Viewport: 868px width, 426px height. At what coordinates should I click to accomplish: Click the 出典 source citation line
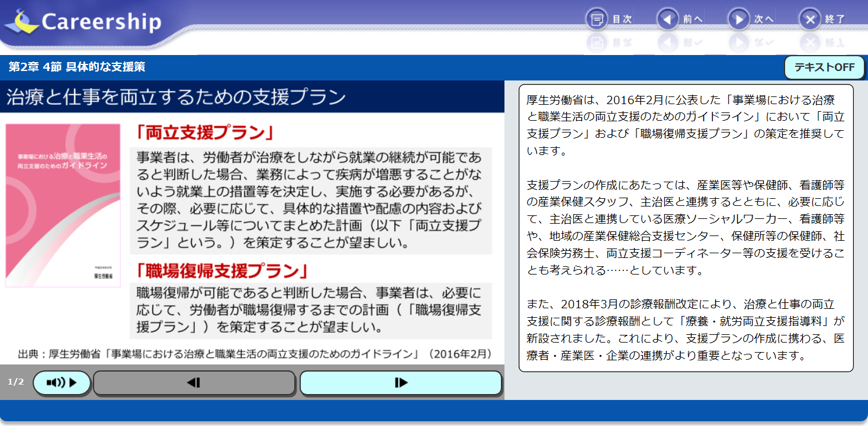click(x=255, y=354)
